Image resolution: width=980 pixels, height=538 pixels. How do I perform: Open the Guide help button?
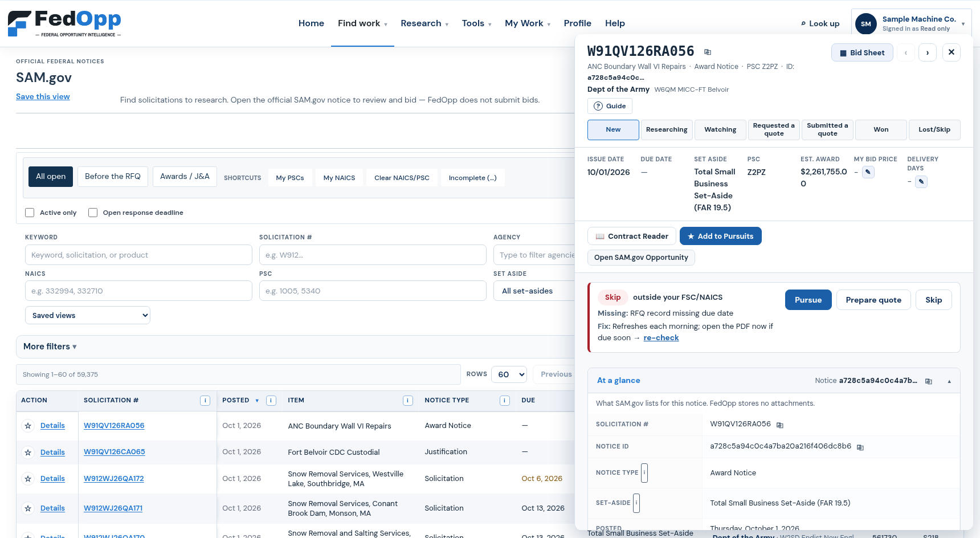point(610,106)
